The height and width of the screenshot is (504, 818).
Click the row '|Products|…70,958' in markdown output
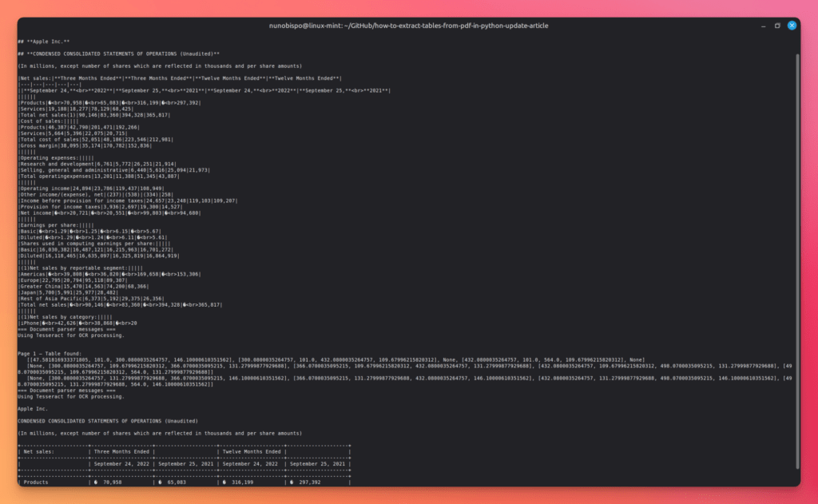tap(109, 103)
